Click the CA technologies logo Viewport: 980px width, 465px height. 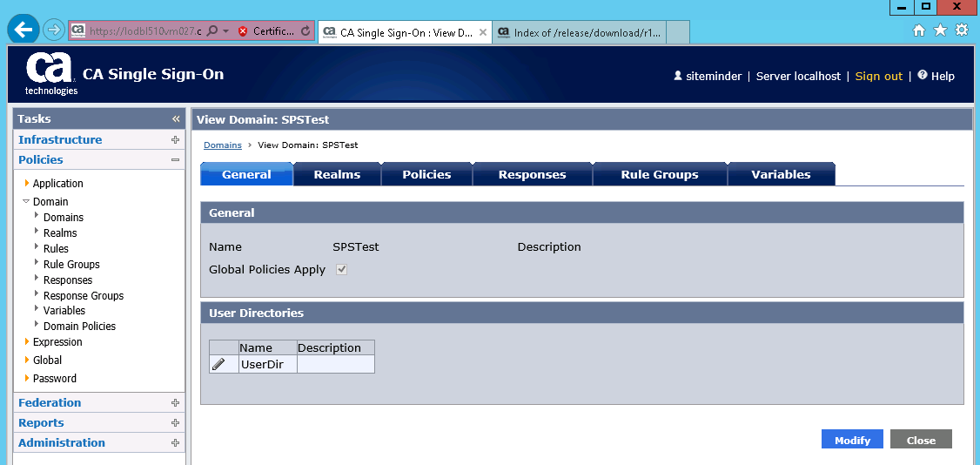coord(52,74)
